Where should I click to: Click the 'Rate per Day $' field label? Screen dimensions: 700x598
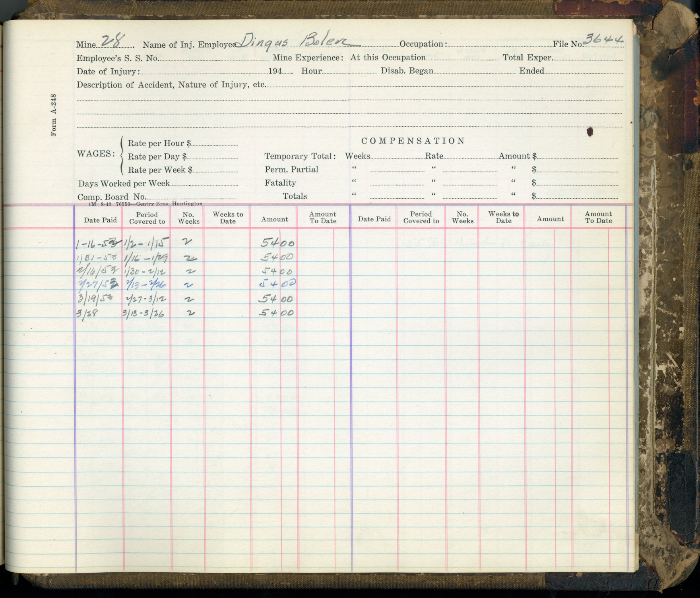[157, 157]
